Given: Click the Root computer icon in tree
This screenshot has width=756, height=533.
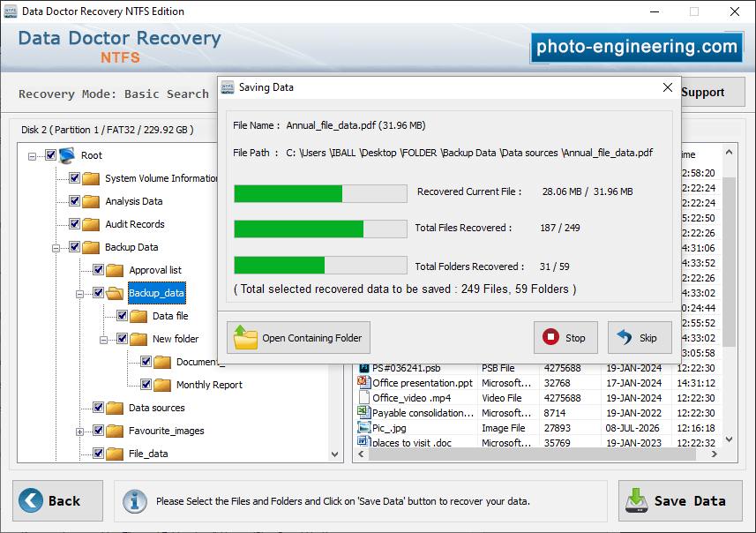Looking at the screenshot, I should 67,155.
